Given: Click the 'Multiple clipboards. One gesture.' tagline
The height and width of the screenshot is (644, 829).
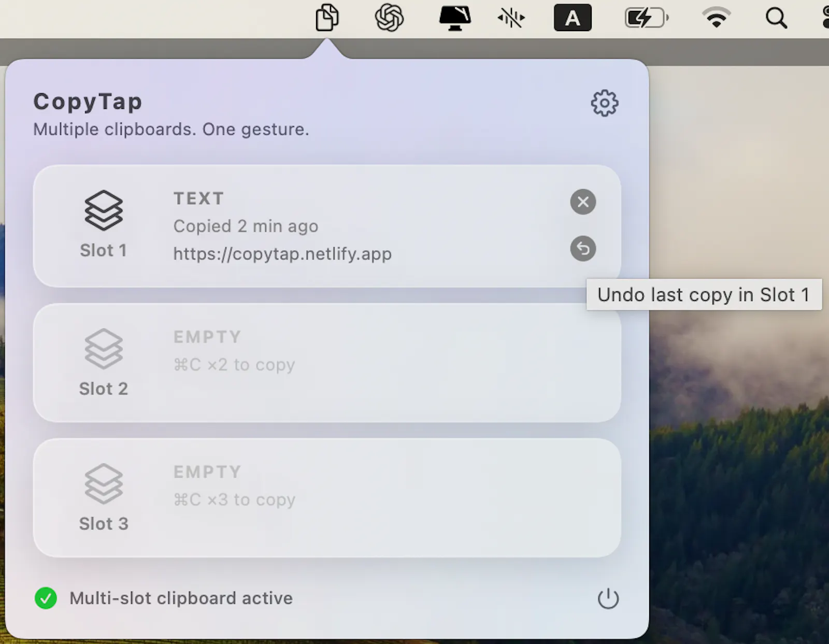Looking at the screenshot, I should tap(171, 130).
